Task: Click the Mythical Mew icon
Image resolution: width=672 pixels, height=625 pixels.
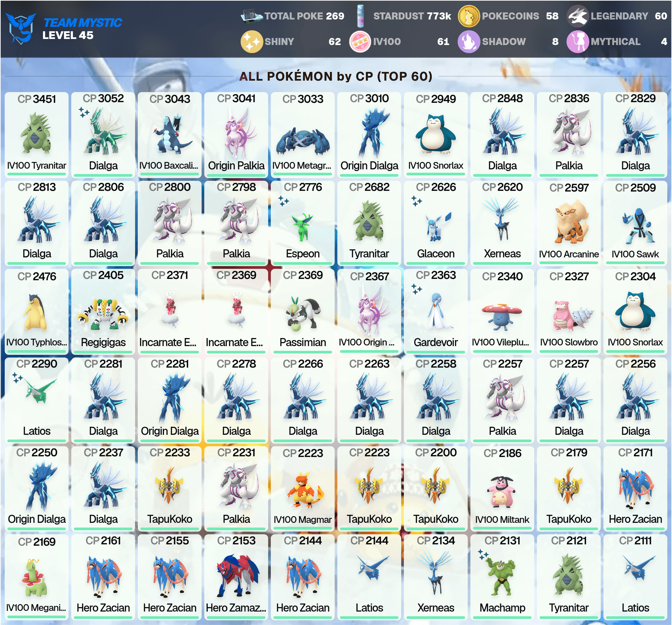Action: (578, 42)
